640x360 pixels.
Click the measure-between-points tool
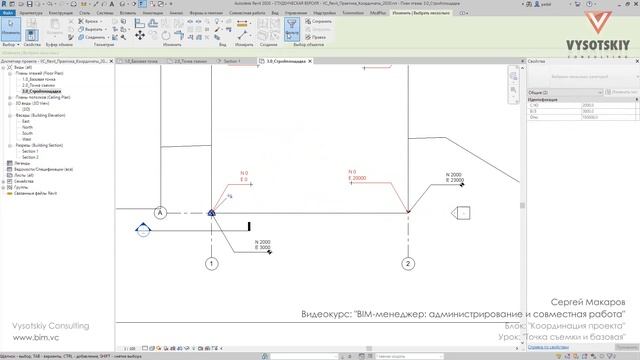tap(242, 36)
